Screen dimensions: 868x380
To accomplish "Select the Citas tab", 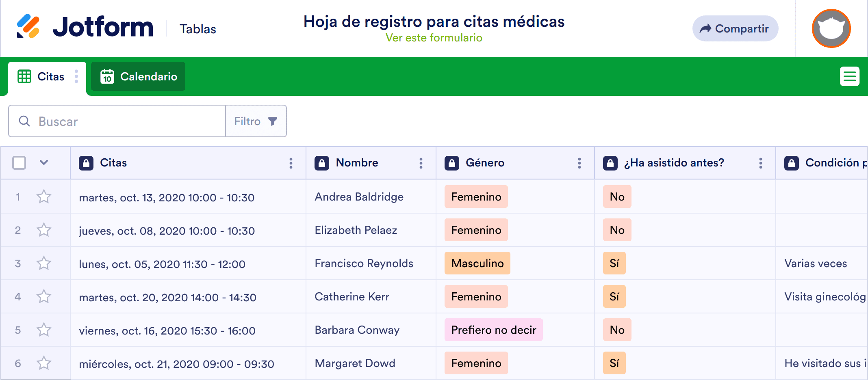I will pos(41,76).
